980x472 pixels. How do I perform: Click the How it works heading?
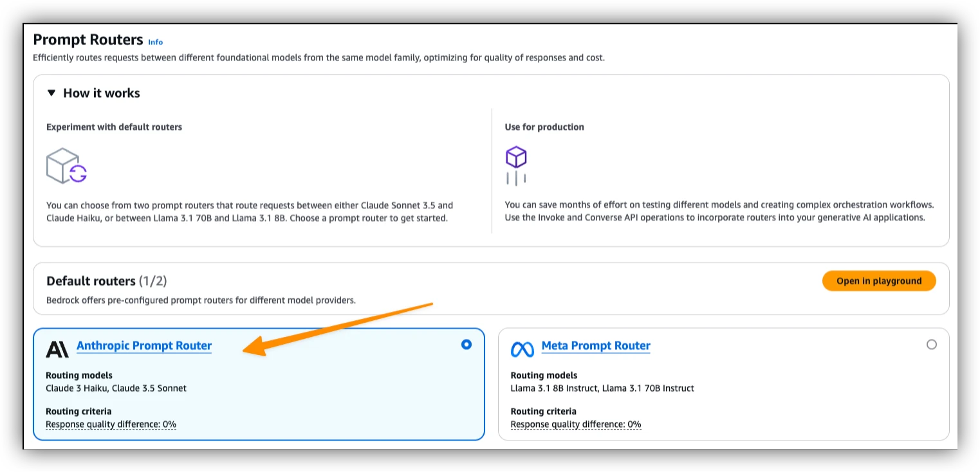click(102, 93)
